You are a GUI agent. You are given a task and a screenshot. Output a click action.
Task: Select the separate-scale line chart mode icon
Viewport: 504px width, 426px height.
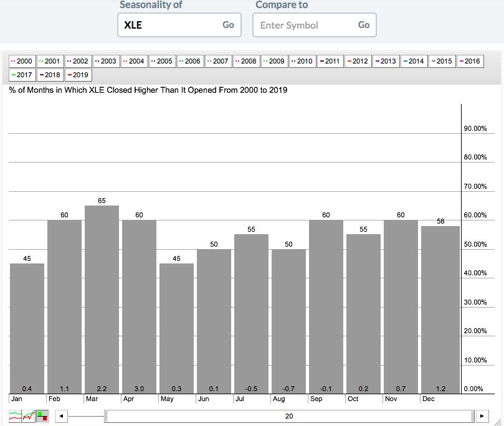[15, 416]
